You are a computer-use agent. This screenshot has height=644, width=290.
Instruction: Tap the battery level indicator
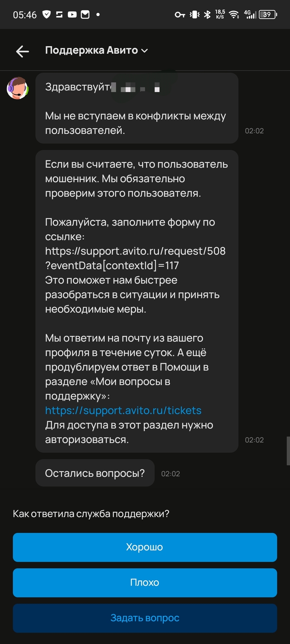(x=268, y=15)
